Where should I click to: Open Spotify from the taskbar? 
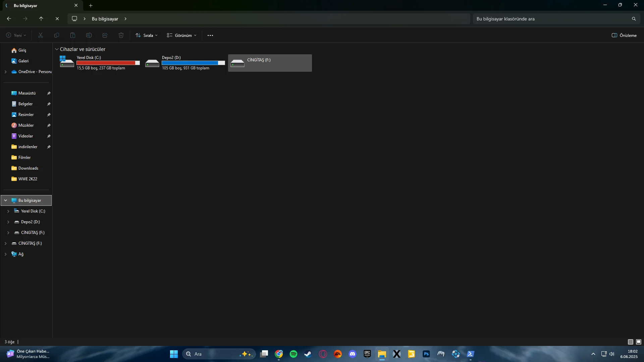(x=293, y=354)
